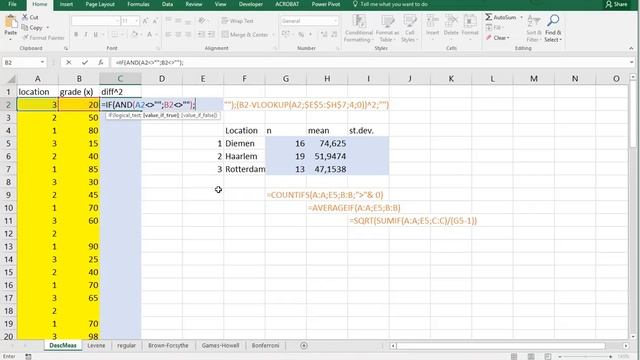
Task: Open the Games-Howell sheet tab
Action: tap(220, 345)
